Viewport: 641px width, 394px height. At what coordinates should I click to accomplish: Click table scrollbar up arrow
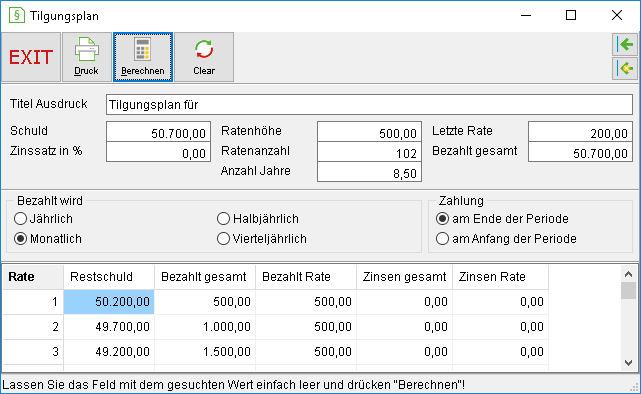629,274
